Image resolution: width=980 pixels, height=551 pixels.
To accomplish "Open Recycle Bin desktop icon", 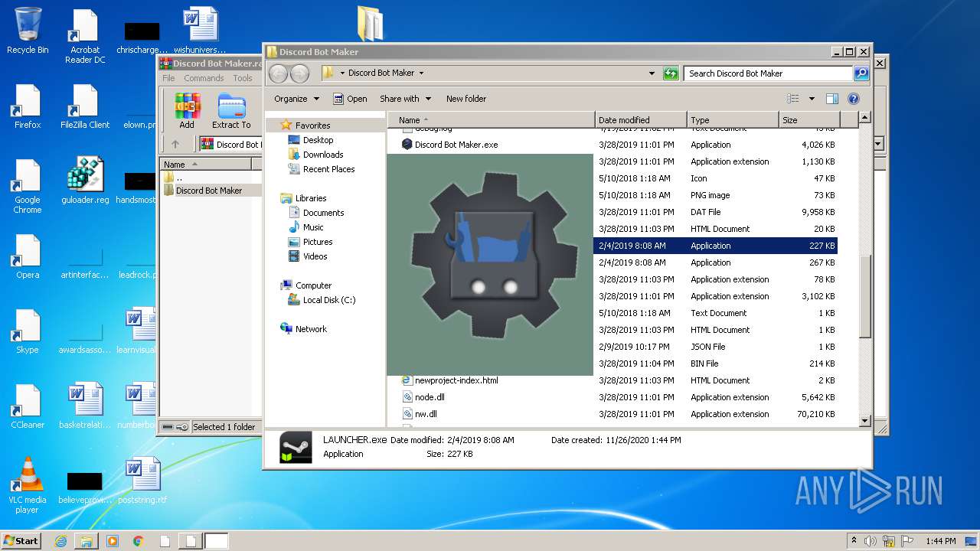I will coord(28,31).
